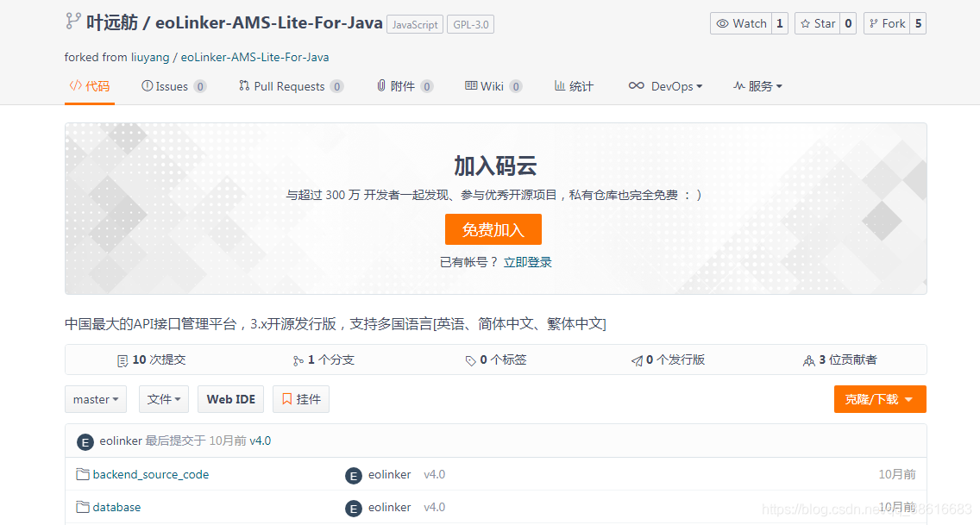Click eolinker author in the backend_source_code row
The height and width of the screenshot is (525, 980).
coord(389,474)
